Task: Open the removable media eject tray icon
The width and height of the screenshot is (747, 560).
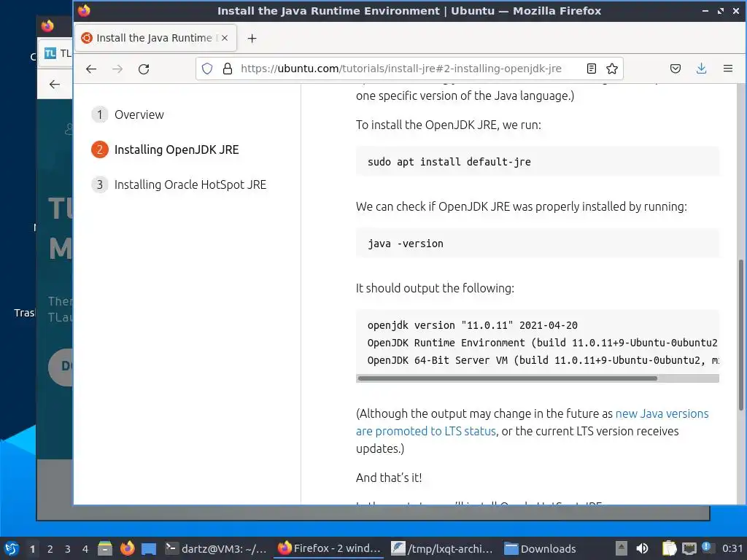Action: 621,548
